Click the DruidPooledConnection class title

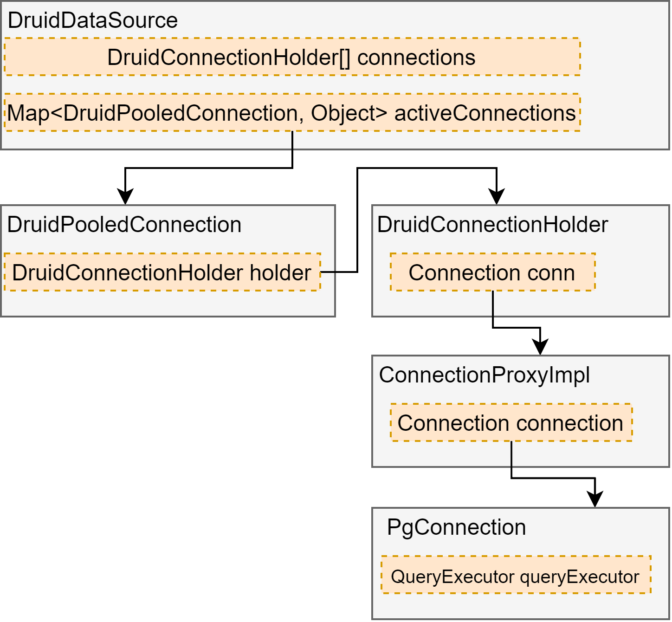(124, 225)
